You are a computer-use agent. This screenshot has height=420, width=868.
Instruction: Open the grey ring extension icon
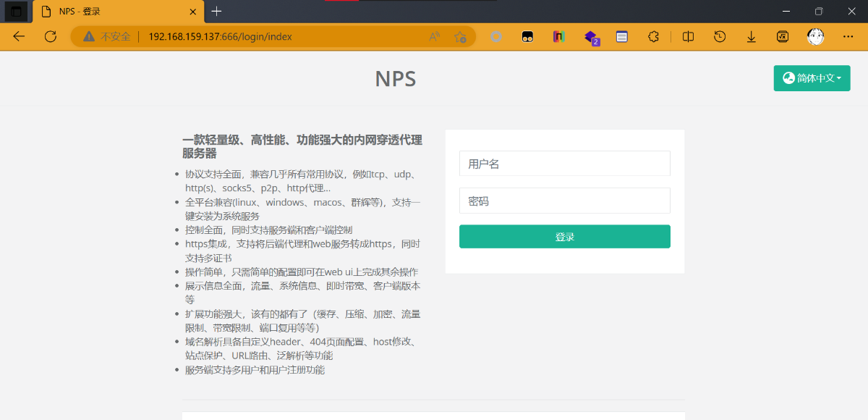point(495,37)
